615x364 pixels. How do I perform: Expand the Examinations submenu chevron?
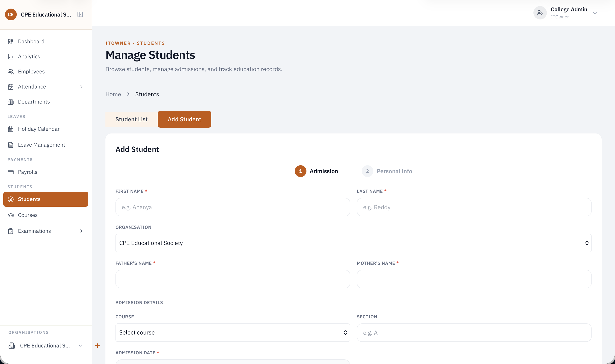tap(81, 231)
